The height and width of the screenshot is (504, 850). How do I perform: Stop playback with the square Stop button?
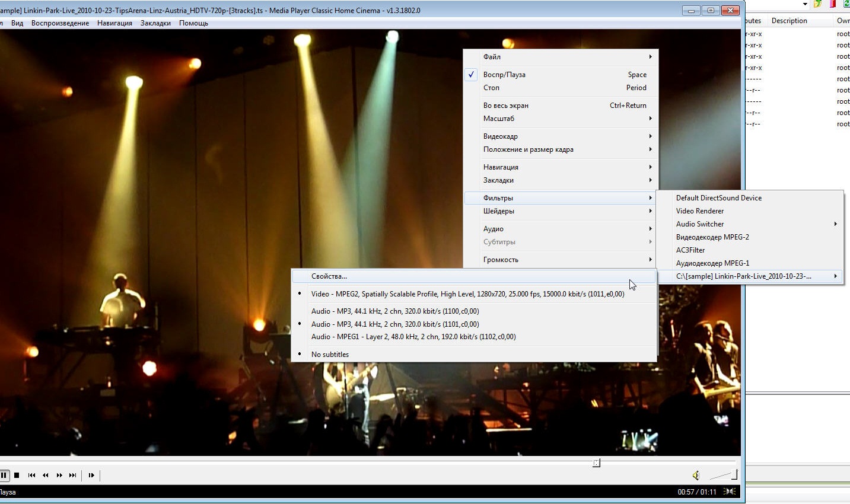click(x=17, y=475)
